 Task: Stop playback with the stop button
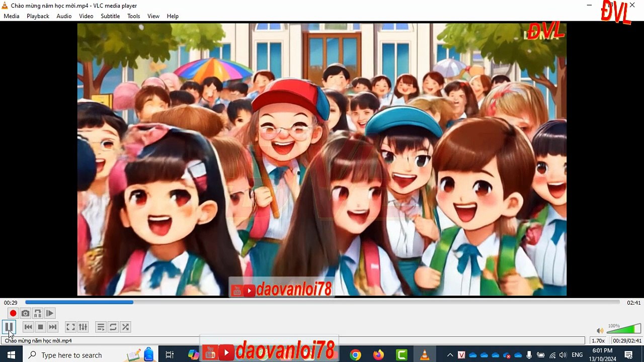[40, 327]
